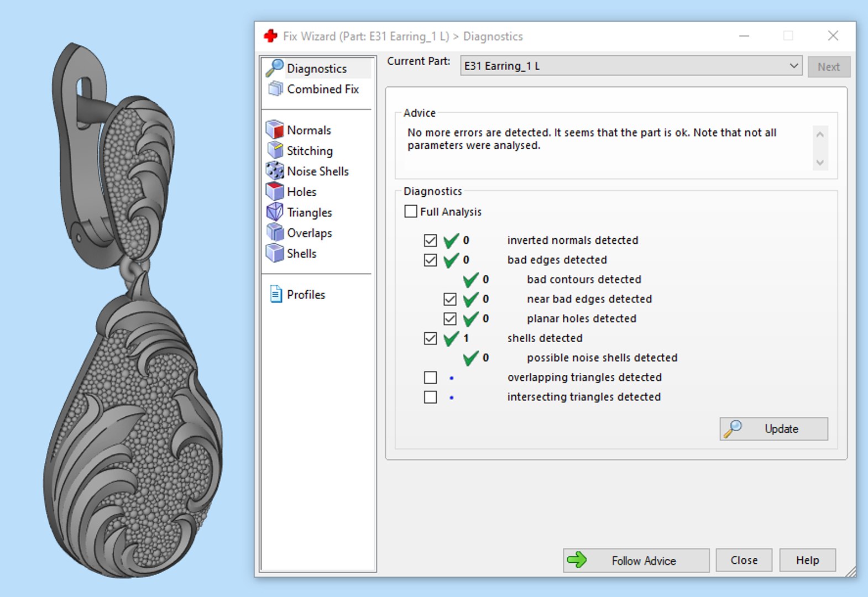Click the Advice scroll up arrow

click(x=820, y=134)
